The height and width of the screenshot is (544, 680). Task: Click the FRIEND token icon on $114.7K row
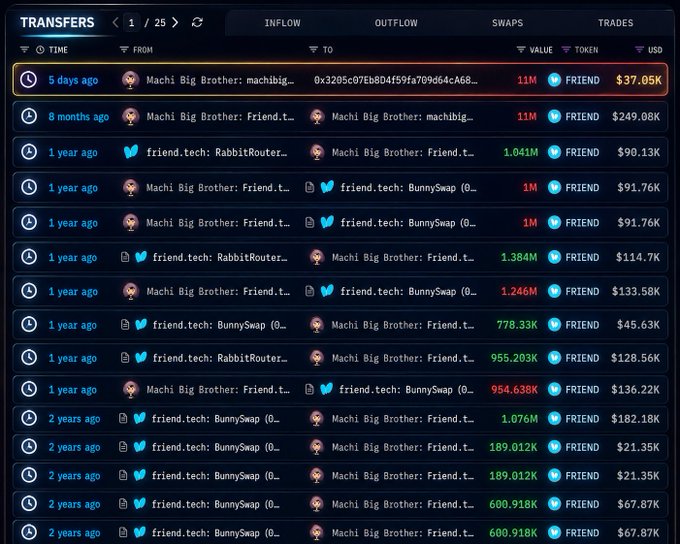tap(554, 257)
